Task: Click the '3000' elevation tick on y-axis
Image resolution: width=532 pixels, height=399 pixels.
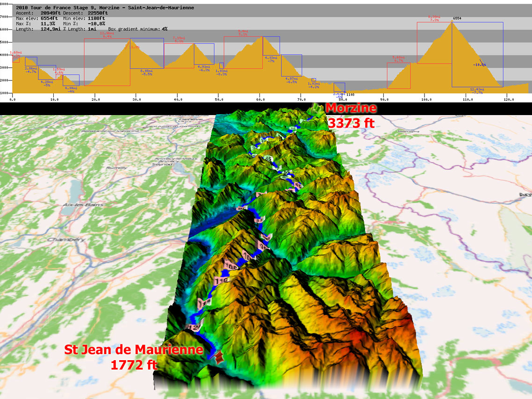Action: (x=4, y=67)
